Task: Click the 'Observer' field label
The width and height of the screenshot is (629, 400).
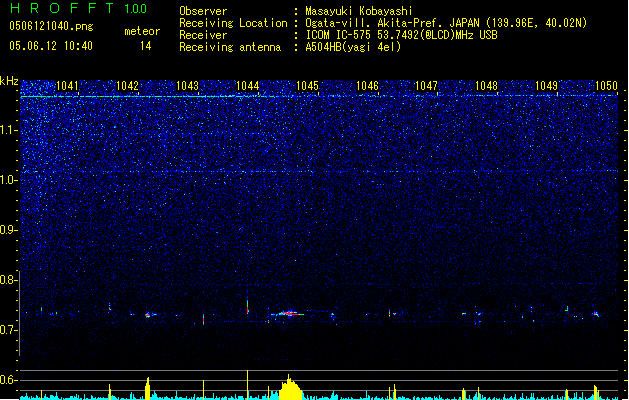Action: (x=203, y=11)
